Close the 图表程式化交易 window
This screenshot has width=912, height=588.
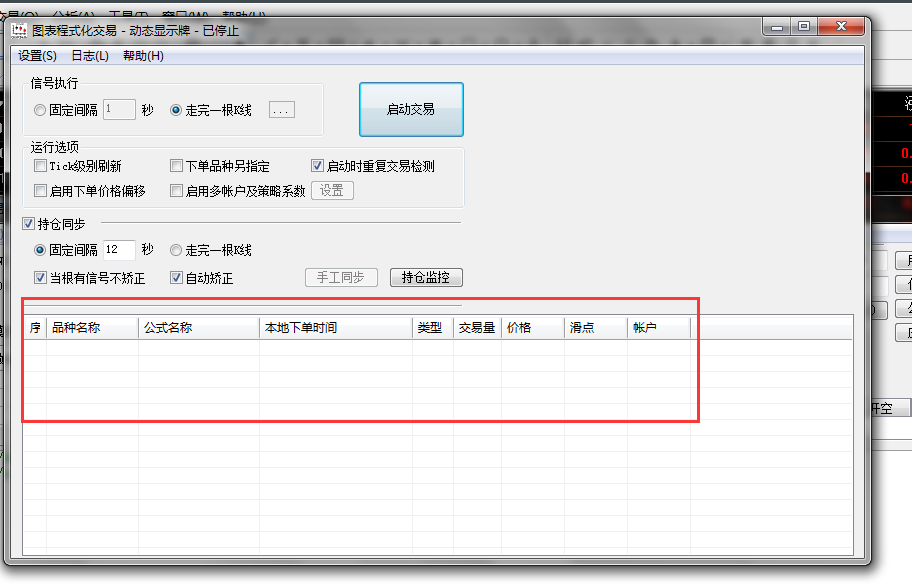[841, 26]
